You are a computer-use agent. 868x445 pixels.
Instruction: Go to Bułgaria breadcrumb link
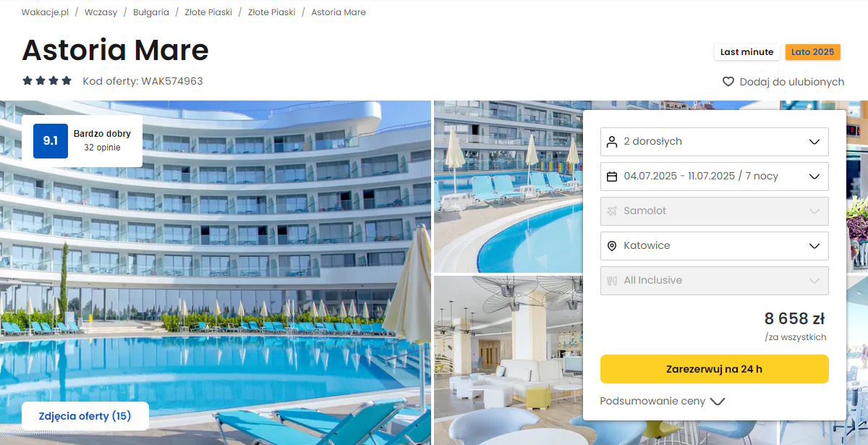click(151, 12)
